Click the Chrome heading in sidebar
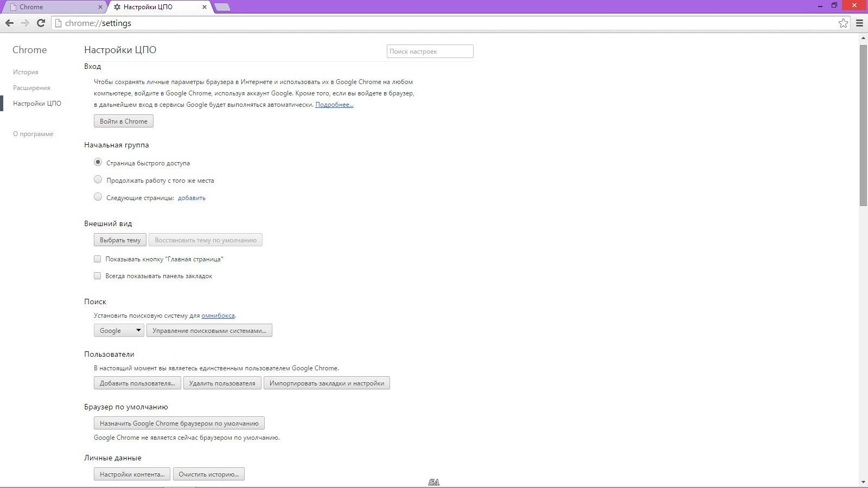The image size is (868, 488). coord(30,50)
